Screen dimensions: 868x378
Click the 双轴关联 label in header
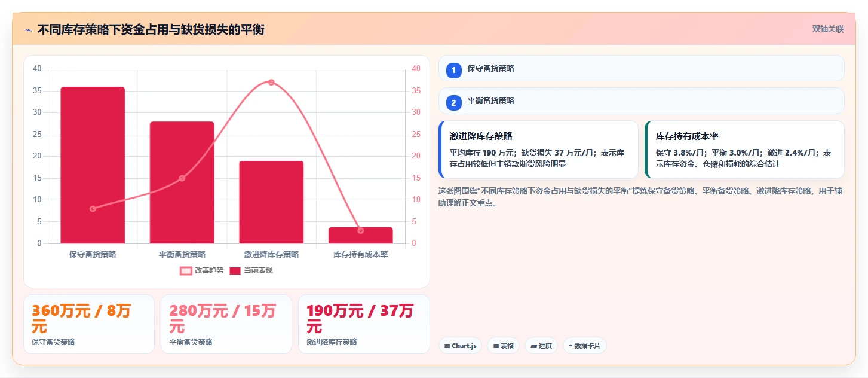[827, 29]
